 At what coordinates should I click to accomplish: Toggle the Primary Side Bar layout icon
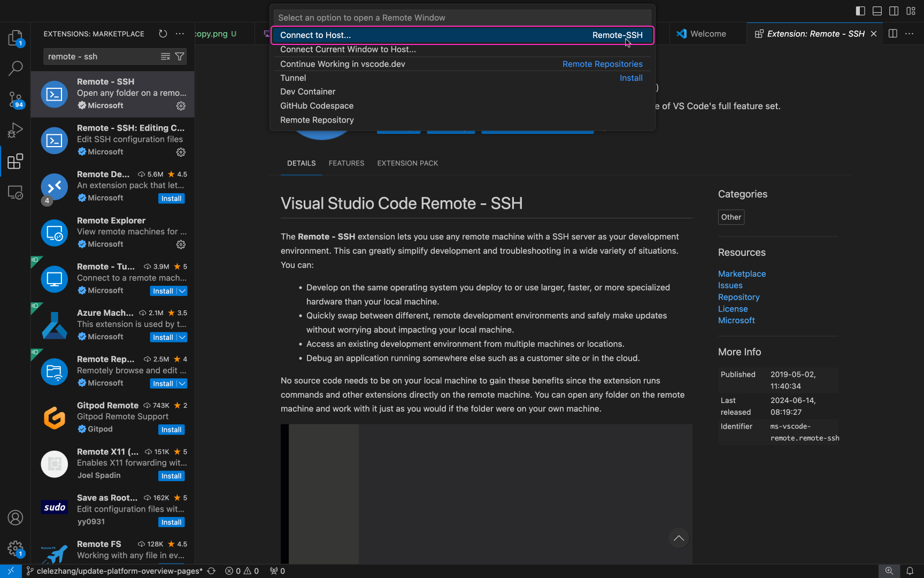coord(860,11)
